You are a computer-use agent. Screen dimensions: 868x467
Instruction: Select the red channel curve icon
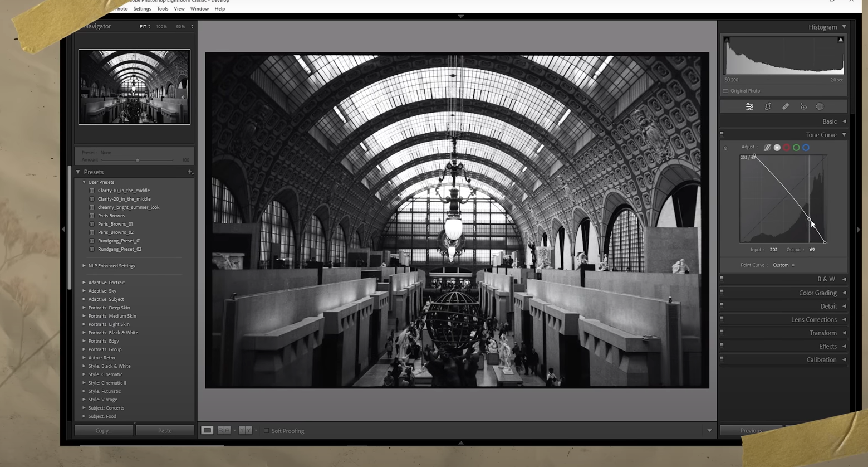787,147
